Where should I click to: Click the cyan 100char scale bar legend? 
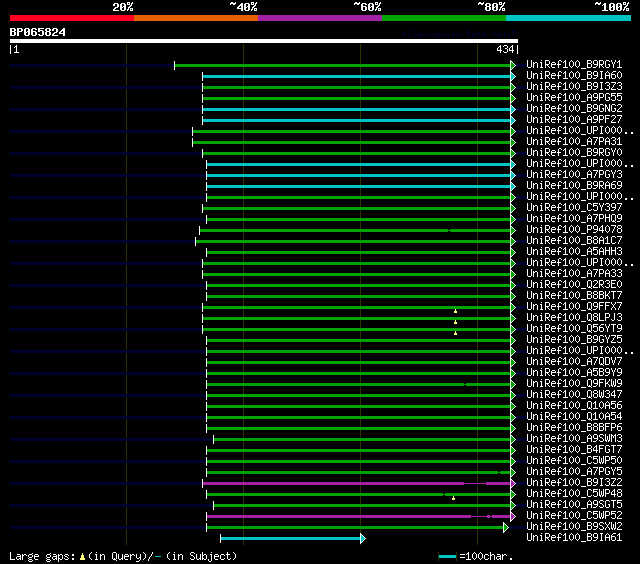[447, 556]
